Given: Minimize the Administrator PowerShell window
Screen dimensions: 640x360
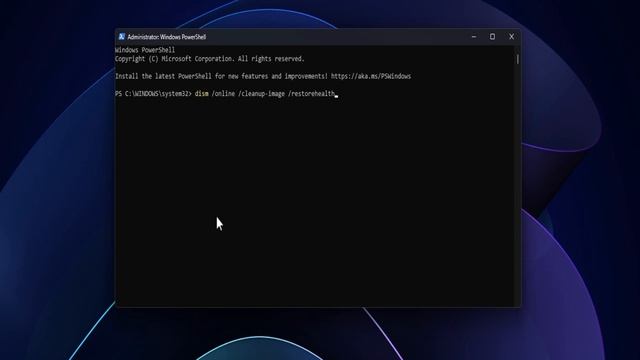Looking at the screenshot, I should (474, 37).
